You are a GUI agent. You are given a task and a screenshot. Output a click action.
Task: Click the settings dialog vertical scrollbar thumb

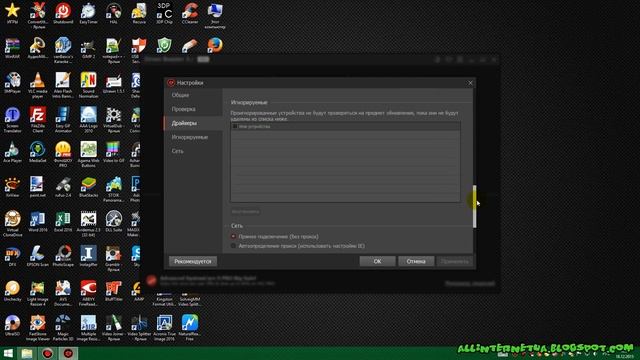coord(474,207)
